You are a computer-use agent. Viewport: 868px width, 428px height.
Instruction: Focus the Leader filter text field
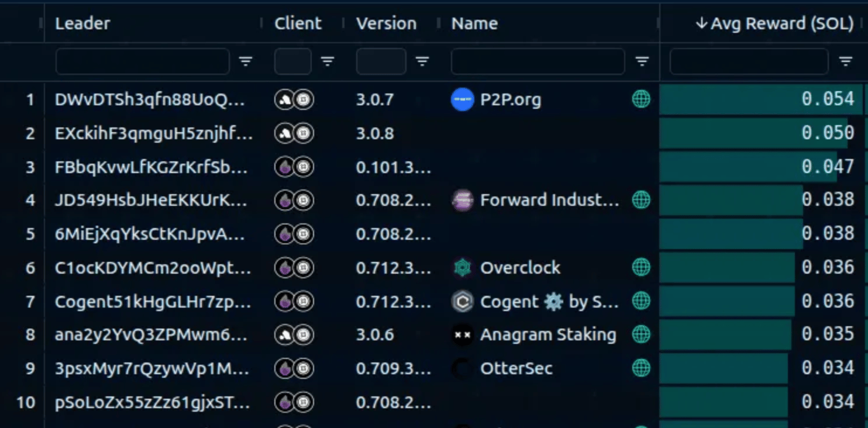[x=142, y=61]
